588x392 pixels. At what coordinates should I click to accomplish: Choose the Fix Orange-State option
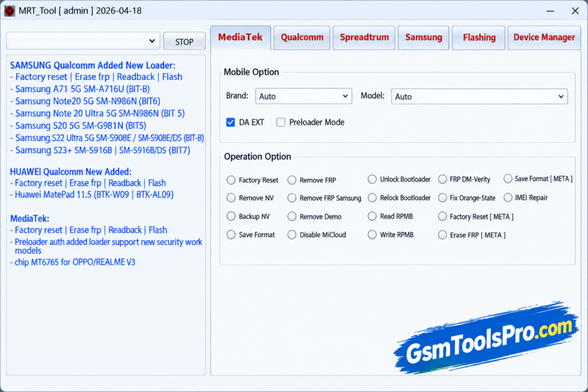pos(443,198)
